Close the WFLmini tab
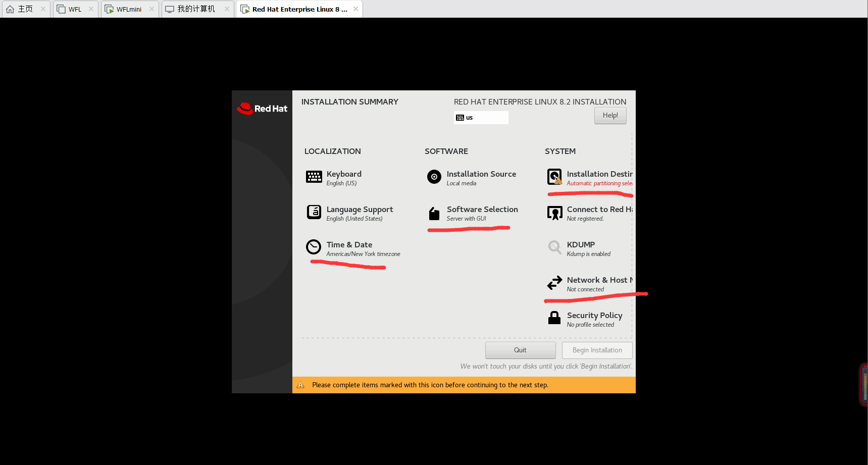The width and height of the screenshot is (868, 465). (151, 9)
